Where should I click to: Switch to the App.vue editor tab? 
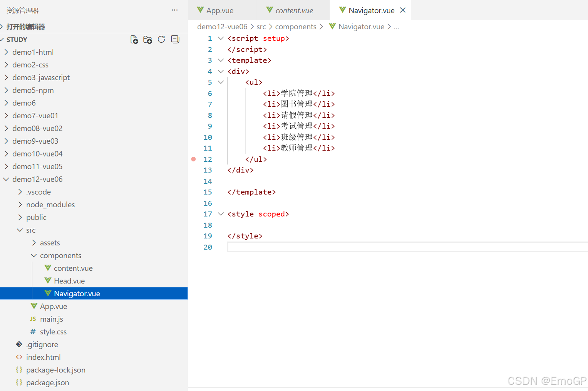coord(223,10)
